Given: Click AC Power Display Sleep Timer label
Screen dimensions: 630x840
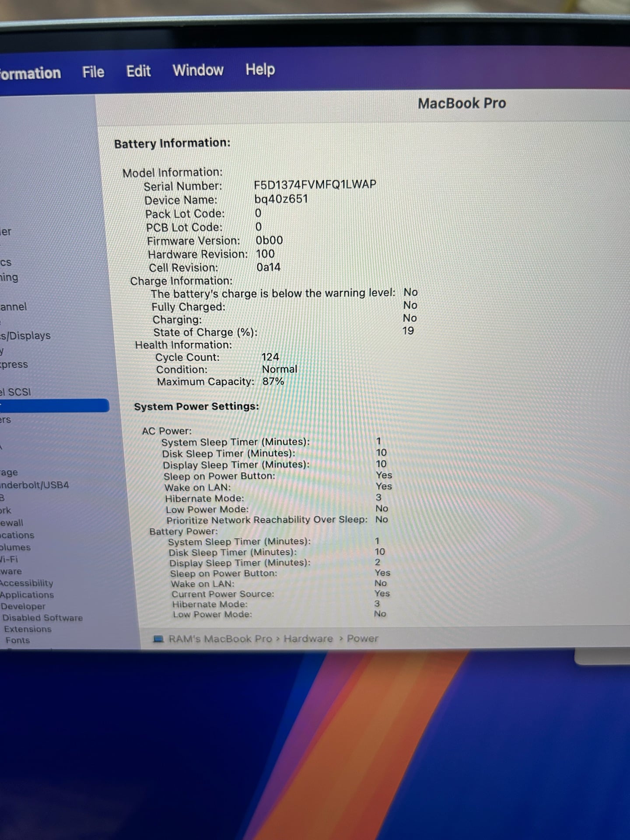Looking at the screenshot, I should pyautogui.click(x=236, y=465).
